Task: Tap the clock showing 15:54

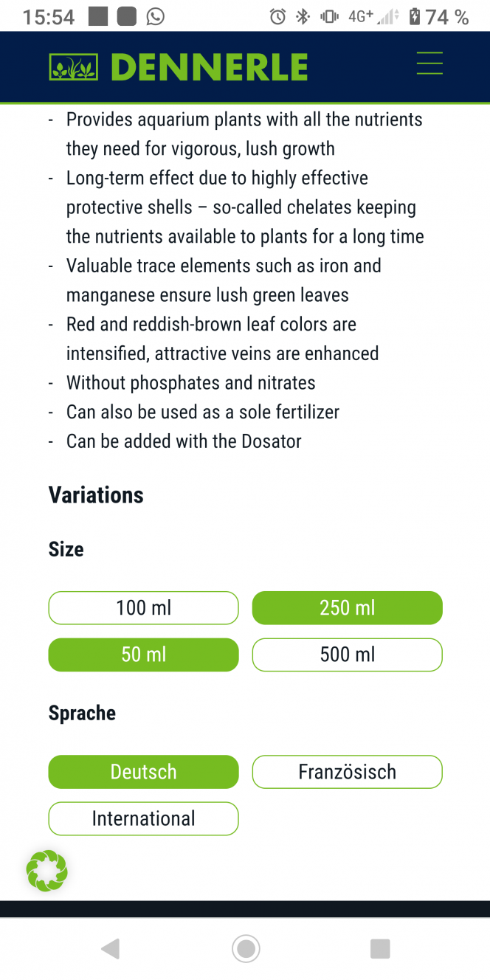Action: coord(49,16)
